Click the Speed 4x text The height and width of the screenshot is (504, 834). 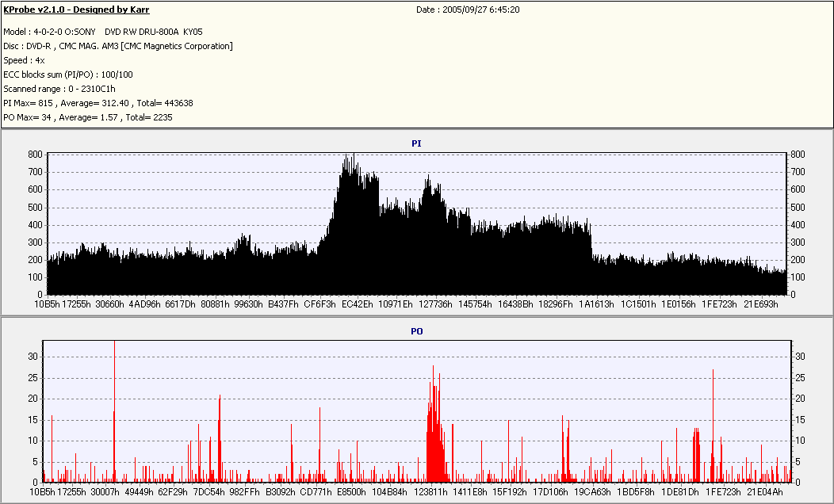click(x=24, y=60)
